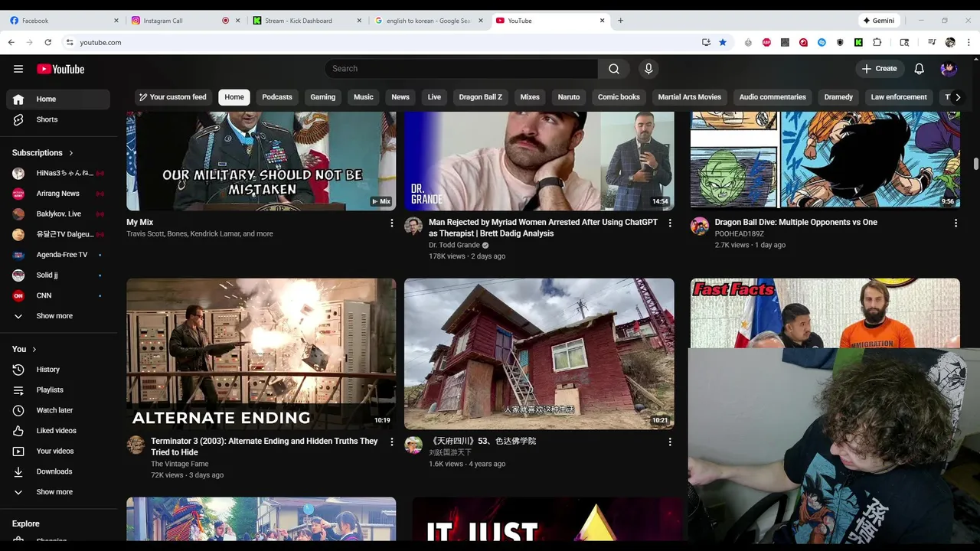Image resolution: width=980 pixels, height=551 pixels.
Task: Open the Shazam extension icon
Action: 822,42
